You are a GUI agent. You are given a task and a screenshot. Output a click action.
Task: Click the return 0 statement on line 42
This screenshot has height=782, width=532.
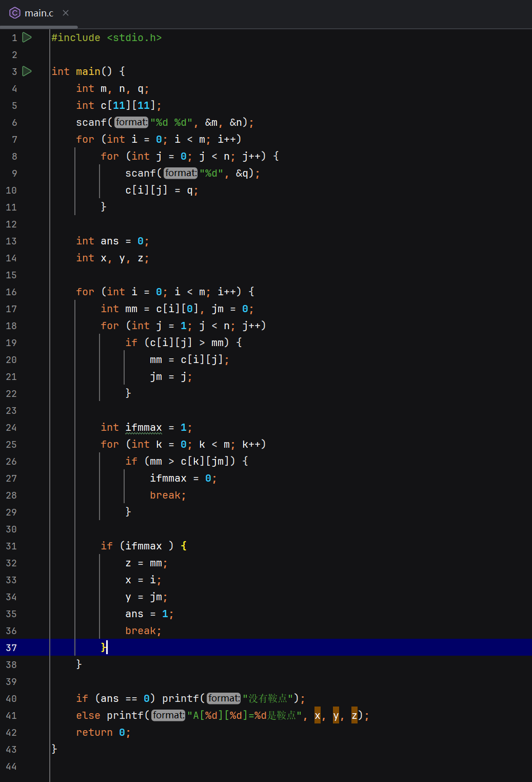[103, 732]
